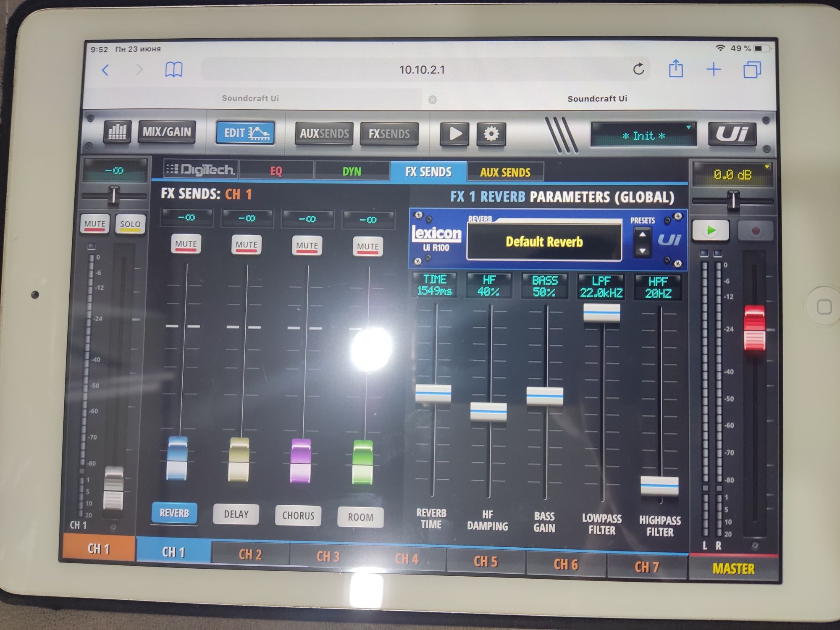Viewport: 840px width, 630px height.
Task: Mute the Delay FX send
Action: click(246, 245)
